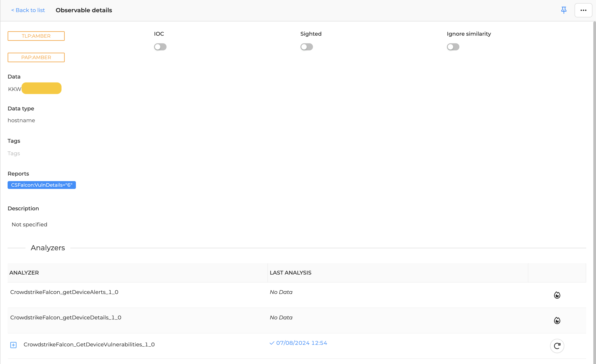Click the PAP:AMBER label button
596x364 pixels.
tap(36, 57)
